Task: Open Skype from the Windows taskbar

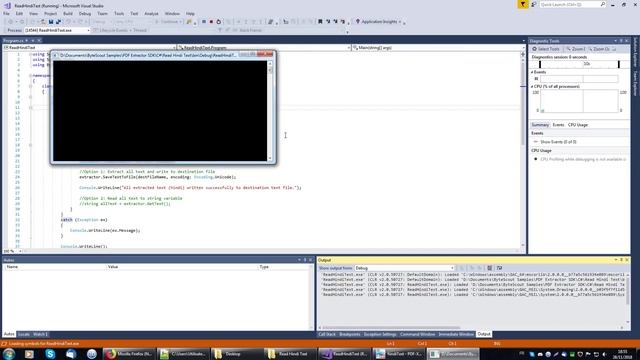Action: [50, 354]
